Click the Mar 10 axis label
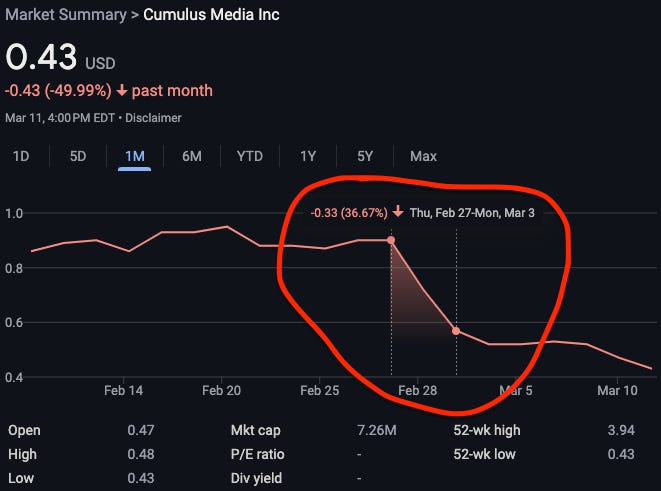Viewport: 661px width, 491px height. pyautogui.click(x=618, y=391)
